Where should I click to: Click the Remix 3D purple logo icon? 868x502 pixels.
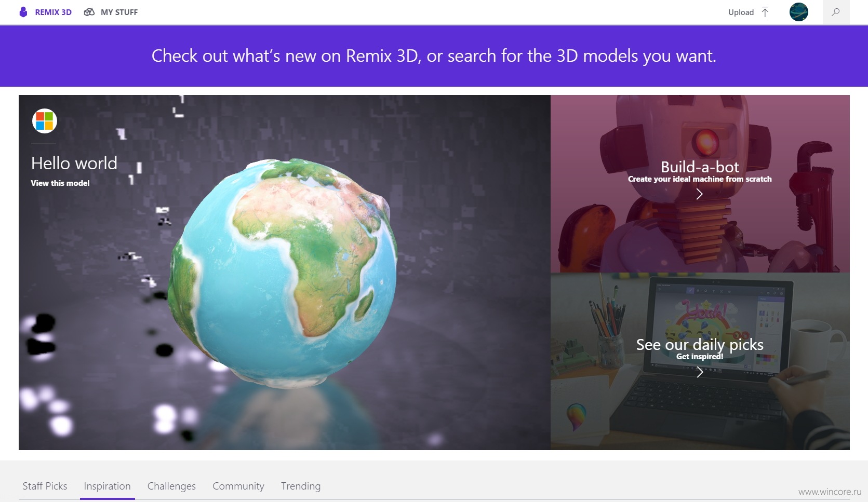click(23, 12)
